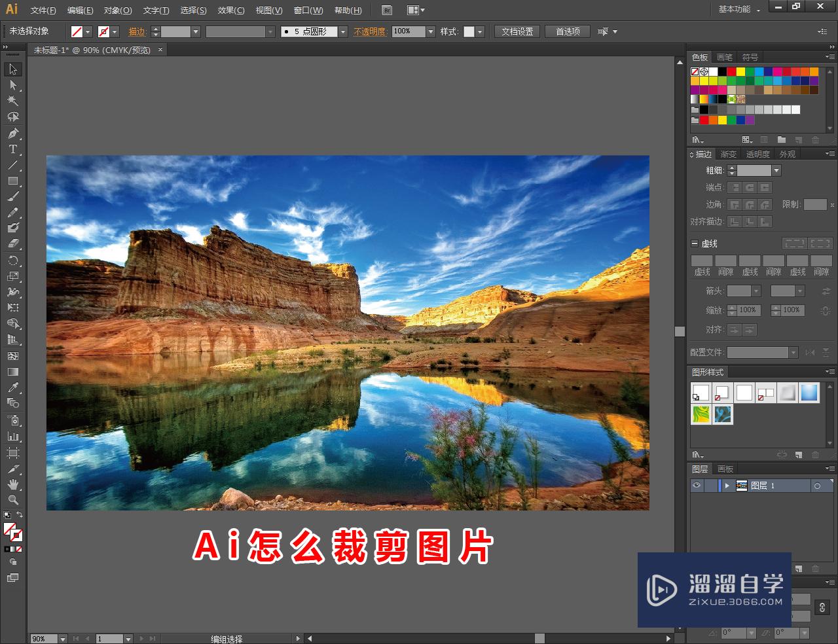Click the 描边 stroke link in control bar

click(137, 31)
